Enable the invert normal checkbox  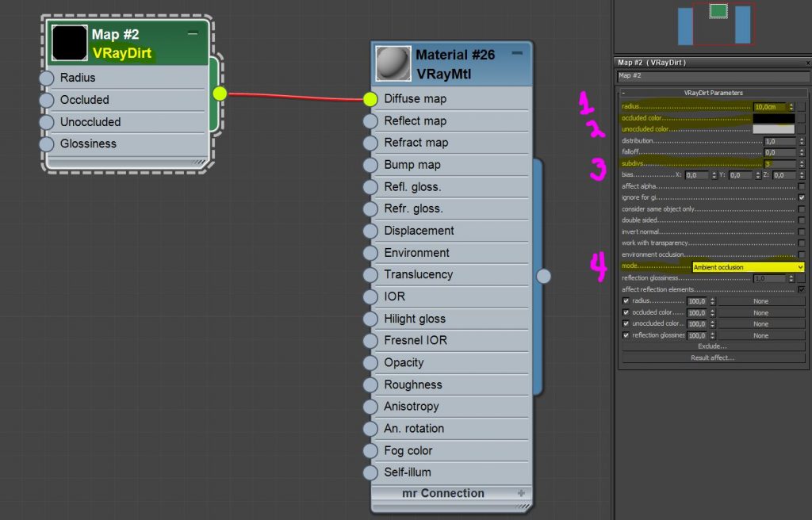pos(802,231)
